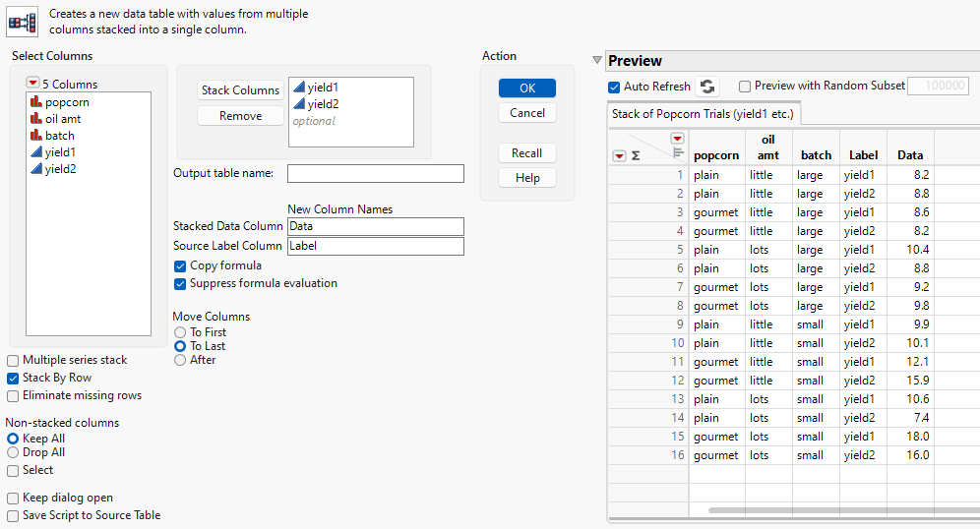Click the Output table name field

click(x=375, y=174)
